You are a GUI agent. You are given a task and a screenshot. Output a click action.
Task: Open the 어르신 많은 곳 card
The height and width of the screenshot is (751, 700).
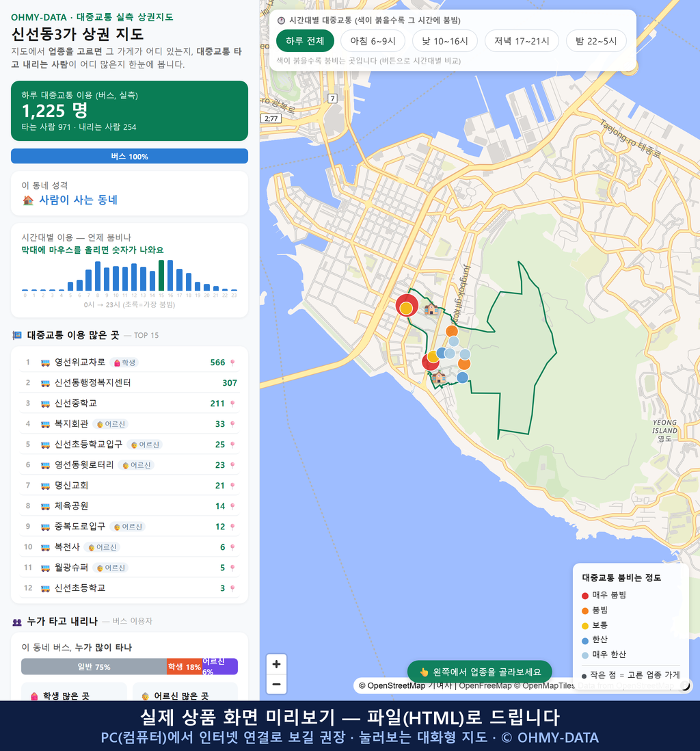pyautogui.click(x=185, y=692)
